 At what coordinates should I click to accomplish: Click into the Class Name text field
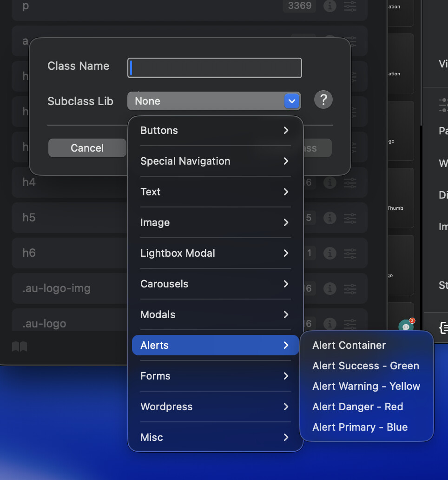(215, 68)
